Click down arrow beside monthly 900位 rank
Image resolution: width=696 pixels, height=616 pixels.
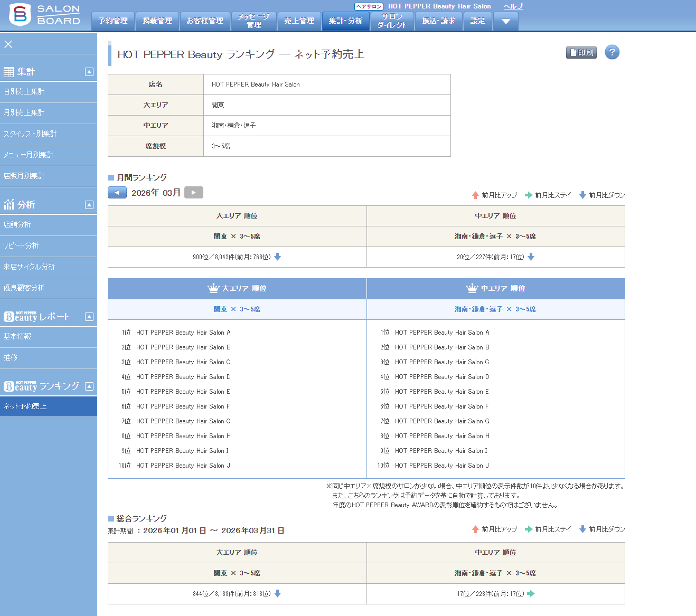tap(278, 257)
